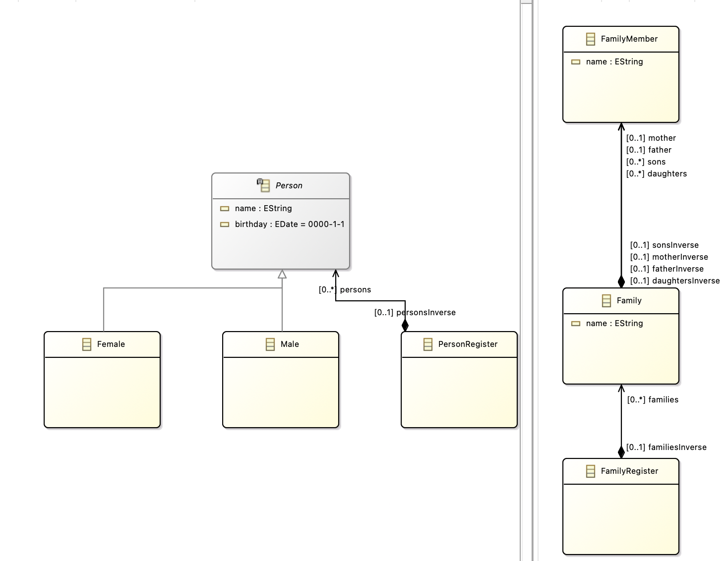
Task: Click the FamilyMember class icon
Action: click(591, 39)
